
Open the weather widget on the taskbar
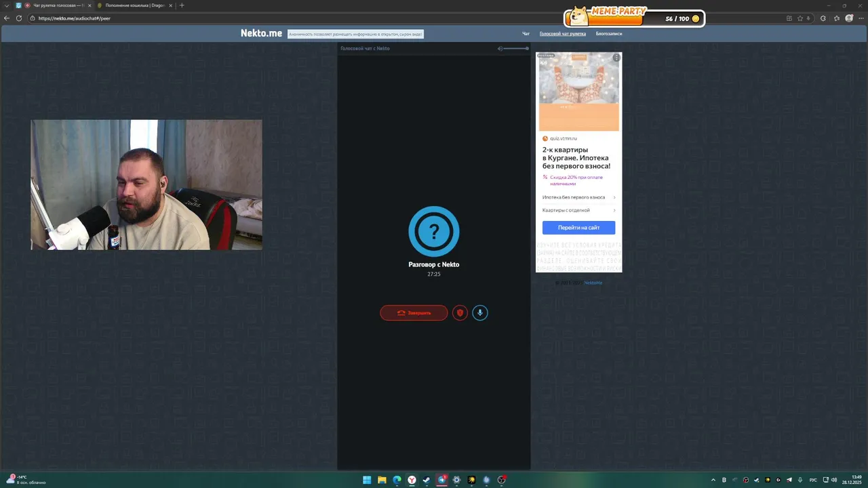click(26, 480)
